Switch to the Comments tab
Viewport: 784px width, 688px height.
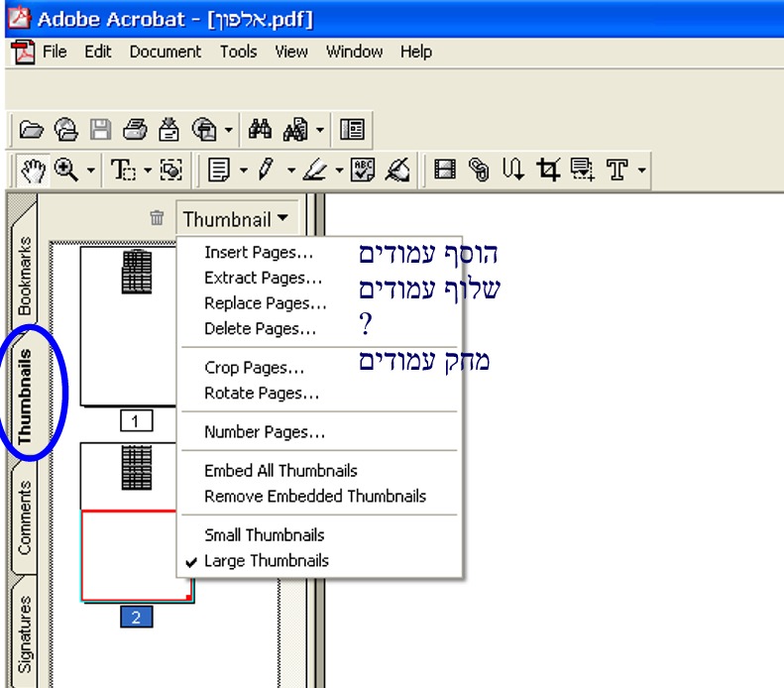click(x=24, y=518)
